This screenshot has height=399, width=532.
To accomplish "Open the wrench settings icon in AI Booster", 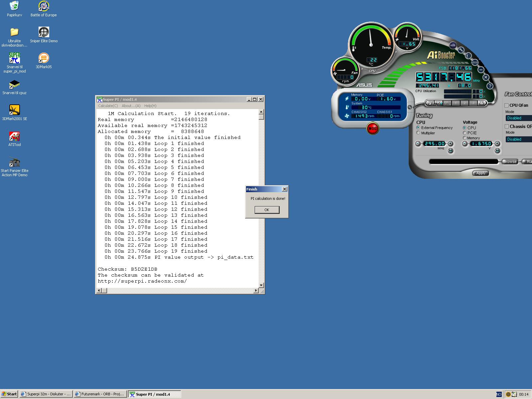I will (461, 50).
